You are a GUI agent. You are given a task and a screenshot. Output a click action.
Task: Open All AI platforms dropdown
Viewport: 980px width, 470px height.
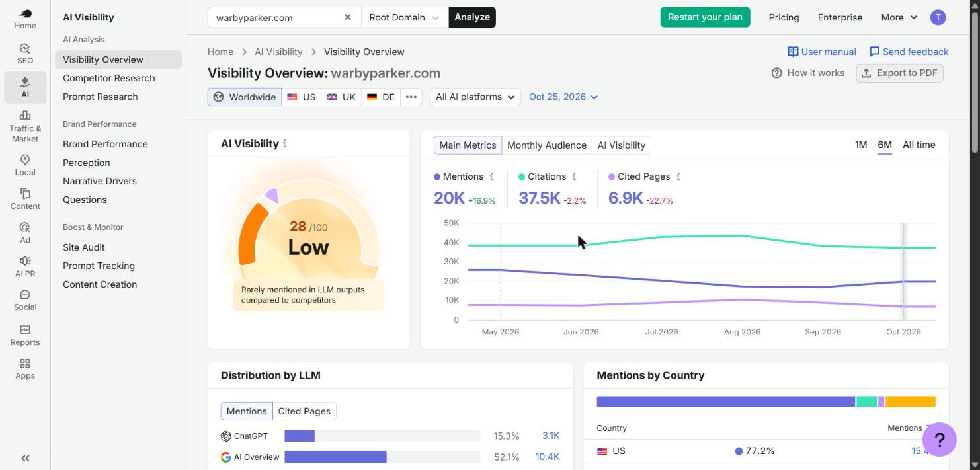pos(475,97)
